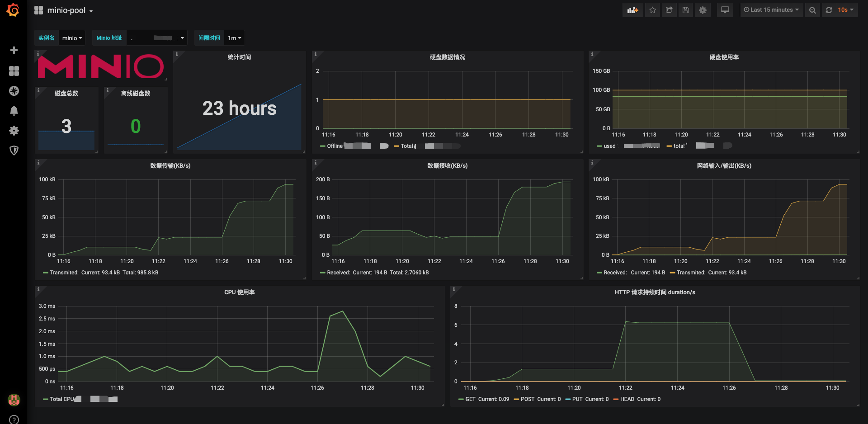Show info icon of 数据接收(KB/s) panel
Screen dimensions: 868x424
click(x=315, y=163)
